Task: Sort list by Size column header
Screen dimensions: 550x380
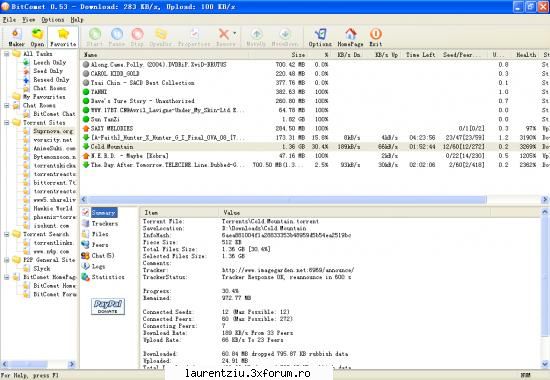Action: click(278, 55)
